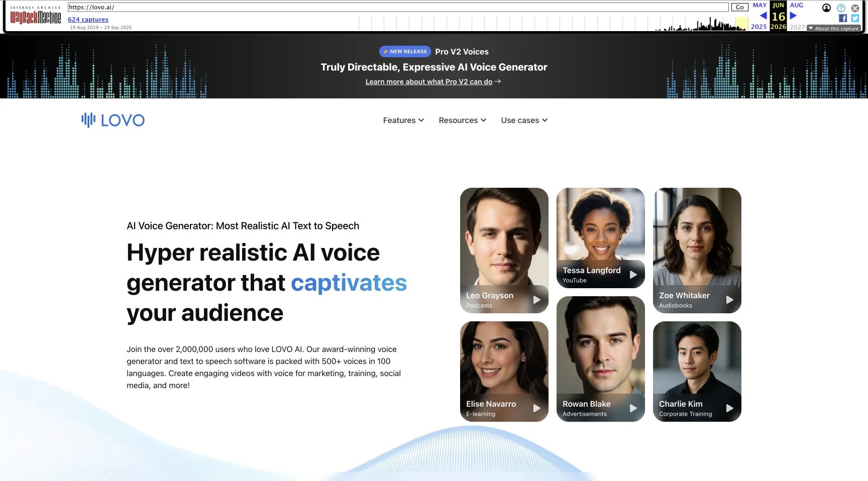Select the 2025 year capture
The width and height of the screenshot is (868, 481).
(x=758, y=27)
